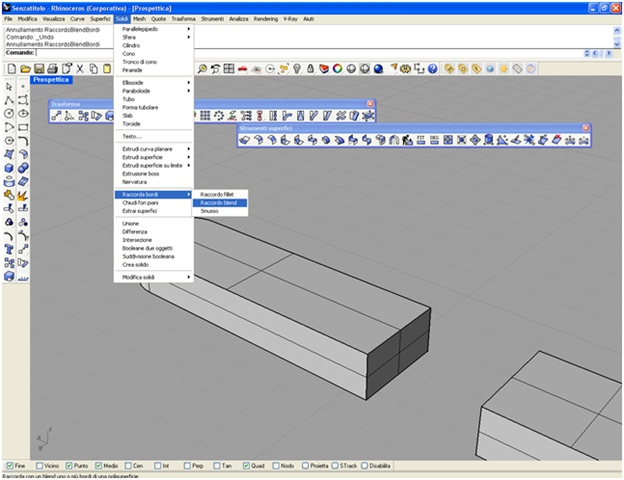Viewport: 624px width, 480px height.
Task: Select the Circle tool in left toolbar
Action: click(x=9, y=113)
